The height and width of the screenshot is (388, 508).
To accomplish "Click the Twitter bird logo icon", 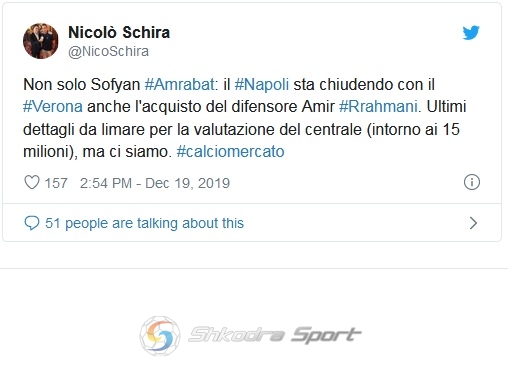I will (471, 33).
